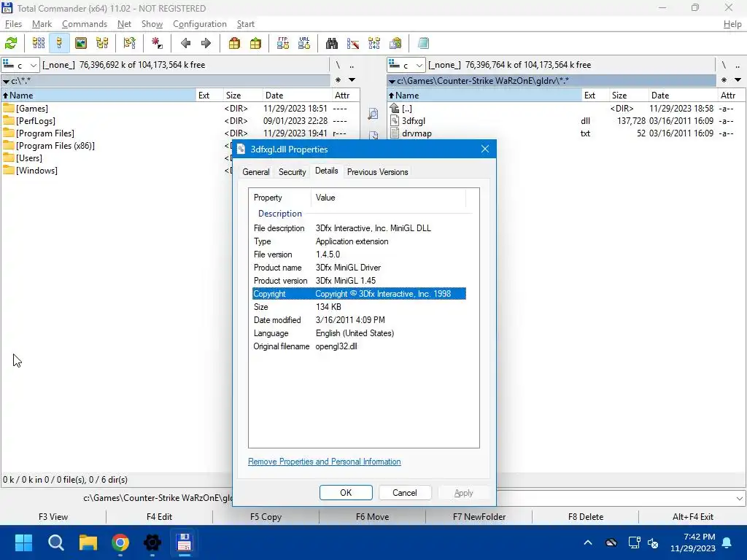747x560 pixels.
Task: Open the Notepad toolbar icon
Action: point(423,43)
